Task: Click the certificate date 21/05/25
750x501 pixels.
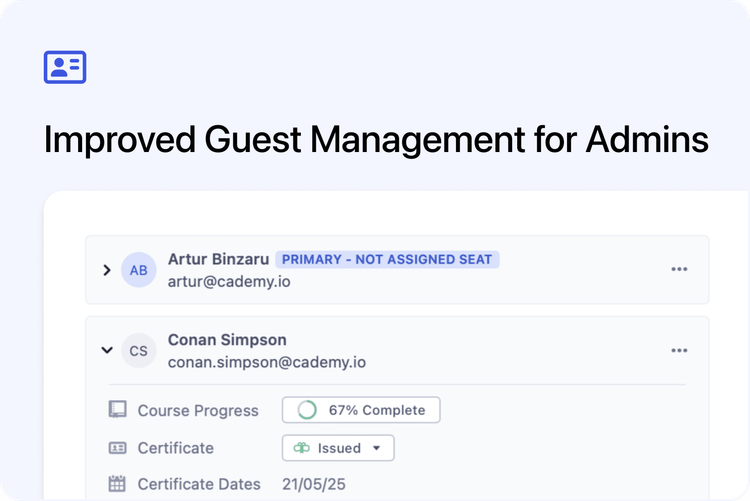Action: (x=314, y=484)
